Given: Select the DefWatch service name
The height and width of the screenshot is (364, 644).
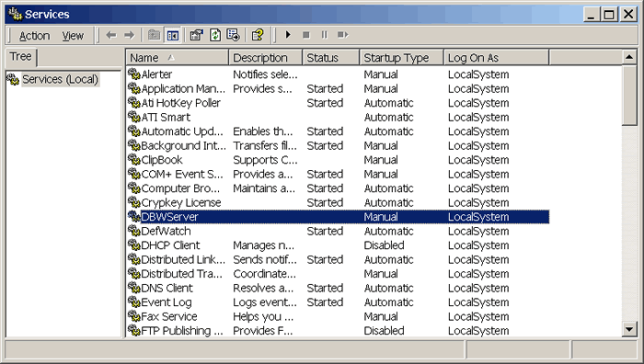Looking at the screenshot, I should (x=166, y=231).
